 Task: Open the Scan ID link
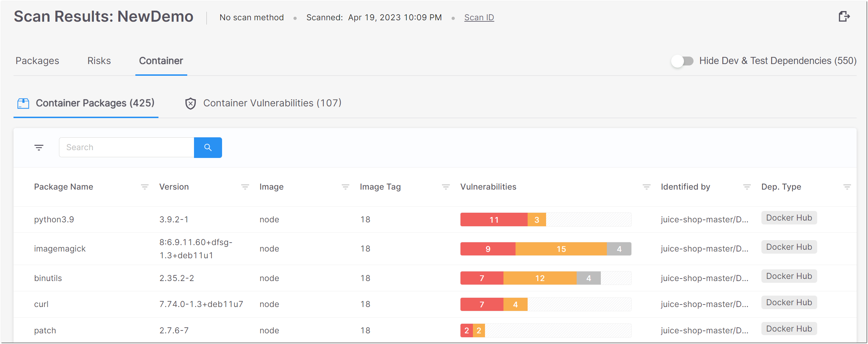pos(479,17)
